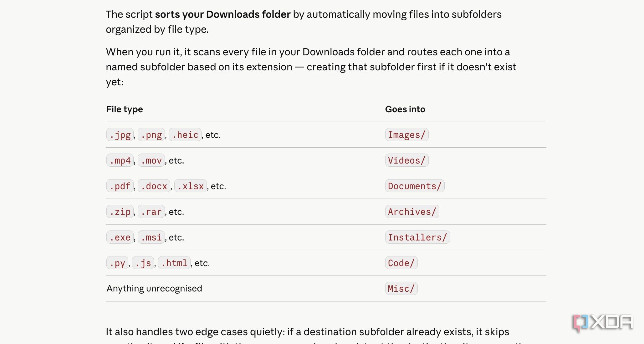Click the .heic extension code tag
644x344 pixels.
(185, 135)
